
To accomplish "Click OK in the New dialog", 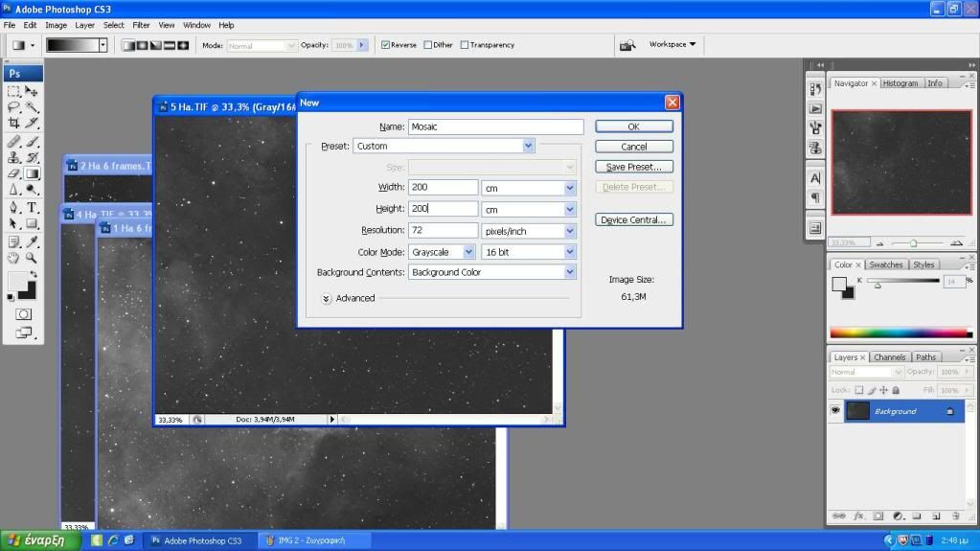I will click(x=633, y=126).
